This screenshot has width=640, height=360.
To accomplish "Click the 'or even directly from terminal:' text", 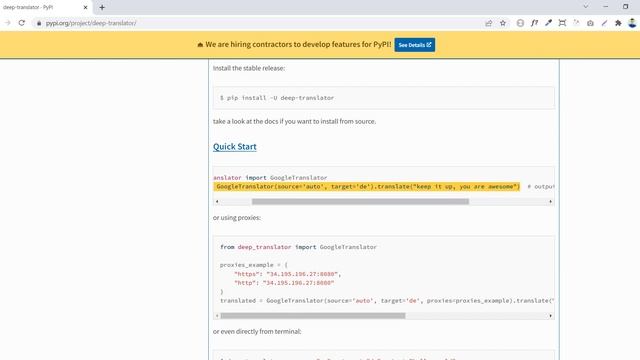I will pos(257,331).
